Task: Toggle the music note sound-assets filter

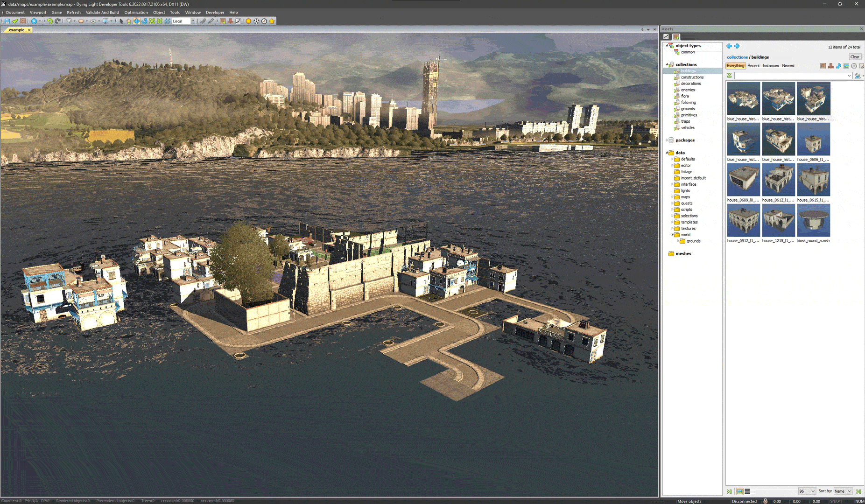Action: [x=838, y=66]
